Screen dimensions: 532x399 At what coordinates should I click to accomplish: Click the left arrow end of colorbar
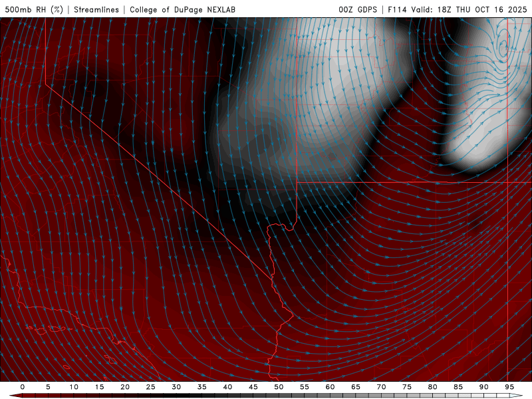[x=15, y=396]
